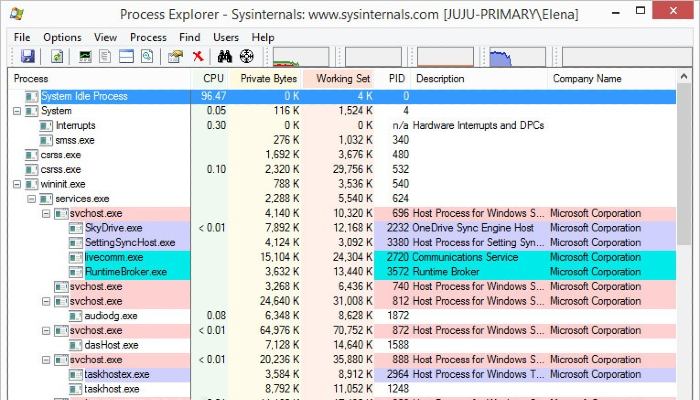Image resolution: width=700 pixels, height=400 pixels.
Task: Sort by the Process column header
Action: point(100,79)
